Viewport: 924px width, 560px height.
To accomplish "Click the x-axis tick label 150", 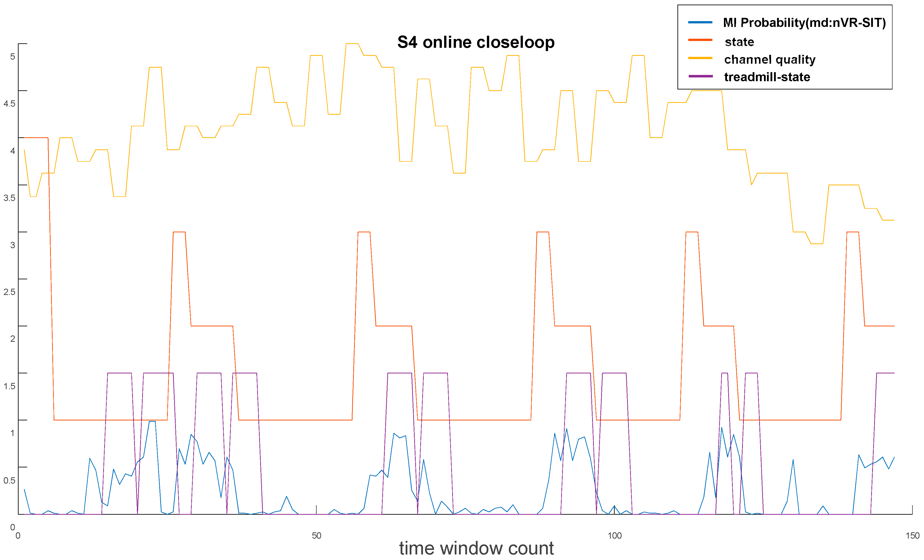I will pyautogui.click(x=912, y=536).
